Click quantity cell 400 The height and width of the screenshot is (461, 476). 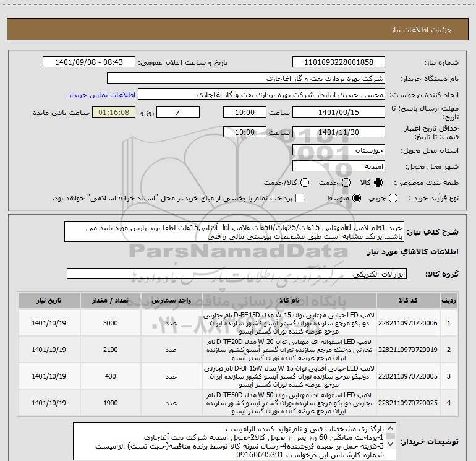pos(110,376)
